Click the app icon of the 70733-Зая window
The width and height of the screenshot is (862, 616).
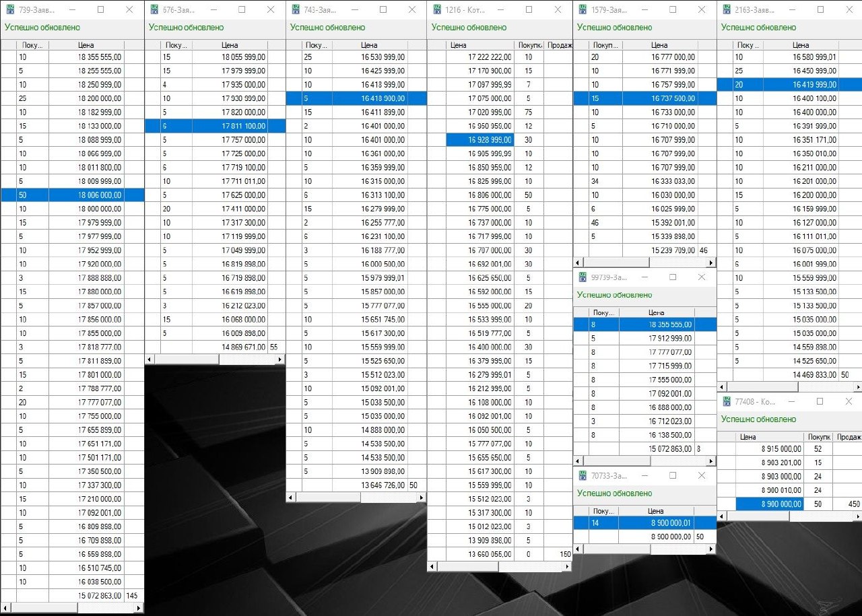tap(581, 476)
